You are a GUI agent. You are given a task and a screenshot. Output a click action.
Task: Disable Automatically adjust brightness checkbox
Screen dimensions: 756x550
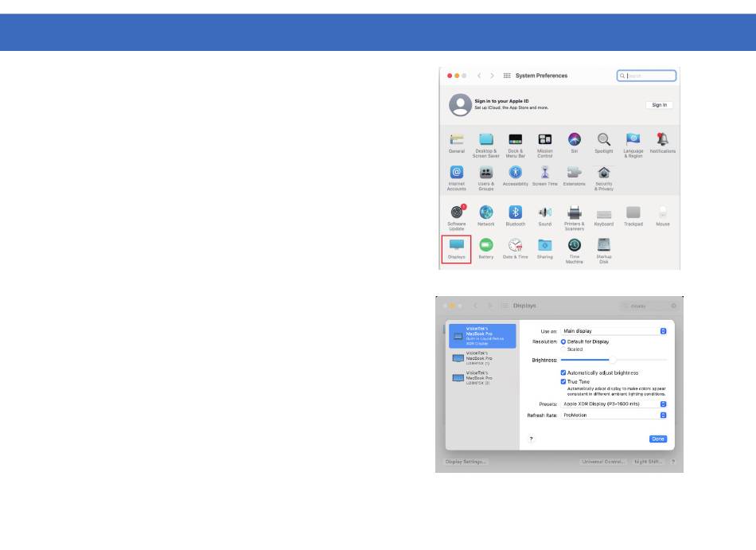tap(564, 373)
